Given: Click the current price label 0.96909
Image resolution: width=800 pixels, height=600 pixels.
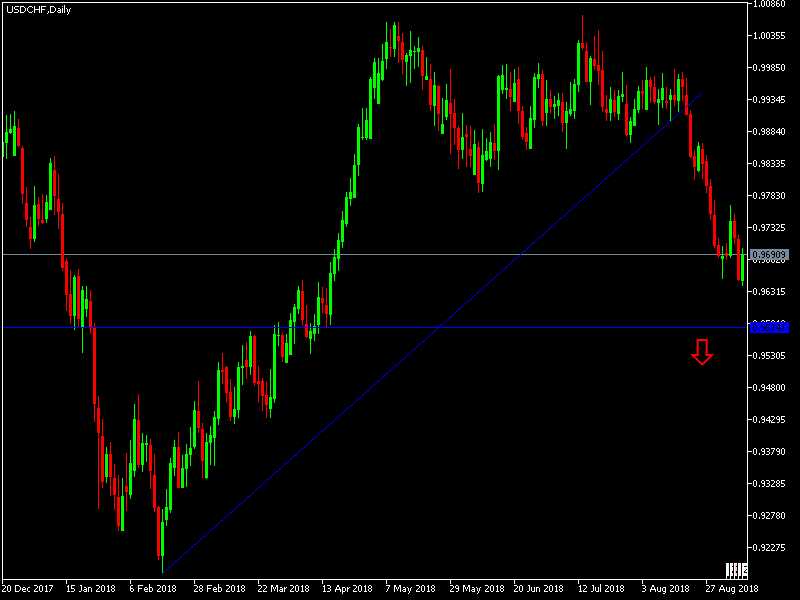Looking at the screenshot, I should pyautogui.click(x=769, y=254).
